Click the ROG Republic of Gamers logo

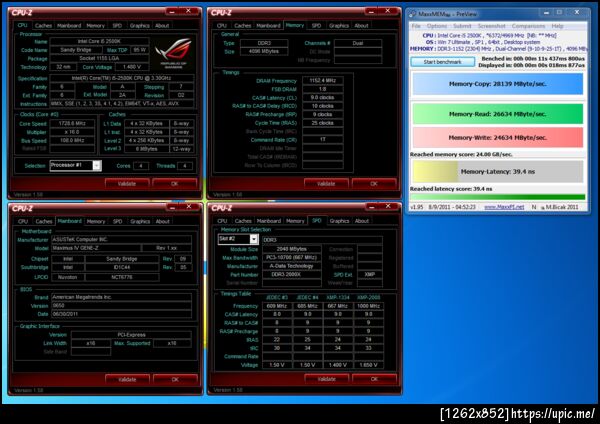(x=174, y=53)
